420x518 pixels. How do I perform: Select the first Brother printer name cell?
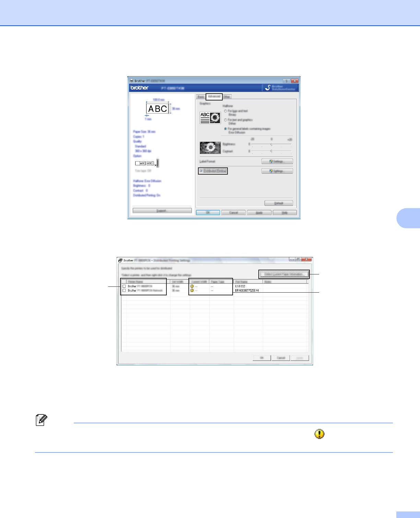click(x=140, y=286)
